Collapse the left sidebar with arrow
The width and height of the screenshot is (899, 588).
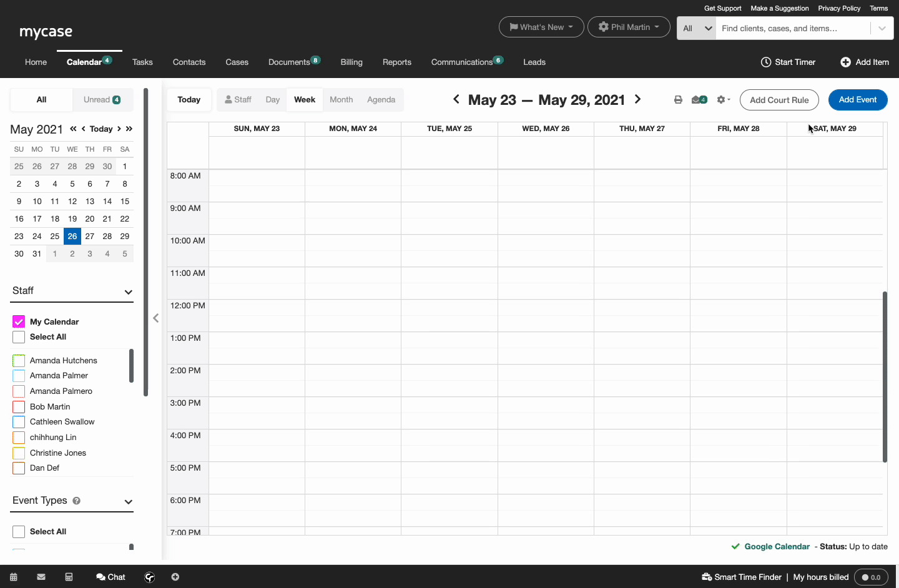[156, 318]
